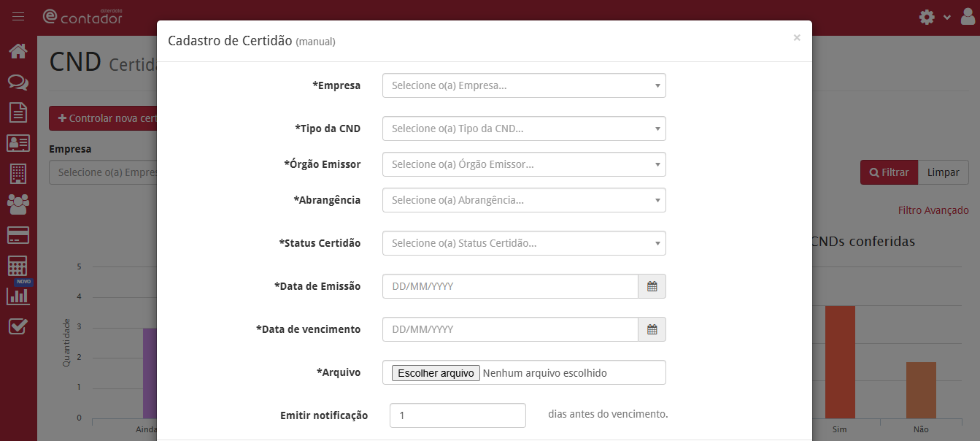
Task: Open the building sidebar icon
Action: (18, 173)
